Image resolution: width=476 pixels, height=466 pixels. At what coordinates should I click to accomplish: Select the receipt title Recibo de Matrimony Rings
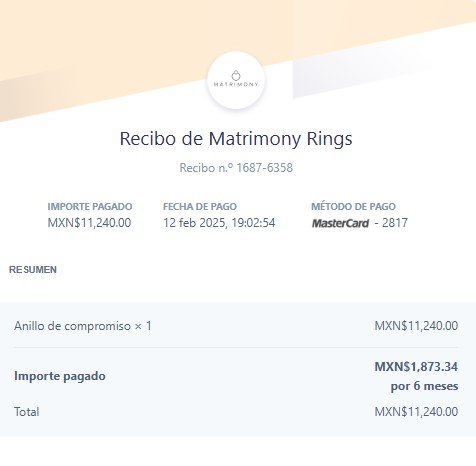[x=236, y=138]
